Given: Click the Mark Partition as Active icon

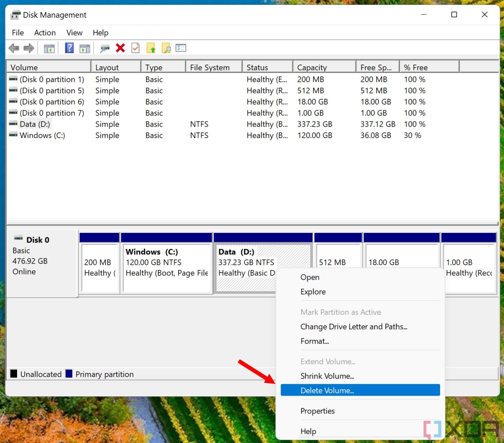Looking at the screenshot, I should click(x=136, y=48).
